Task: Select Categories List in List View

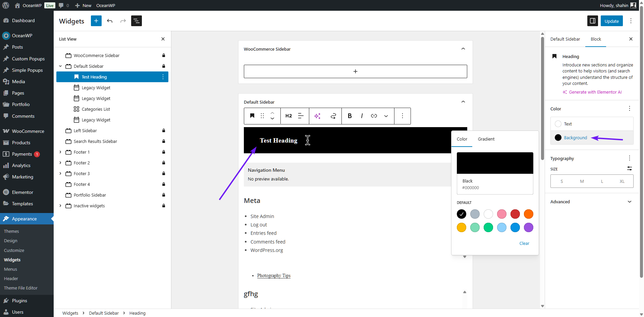Action: tap(112, 109)
